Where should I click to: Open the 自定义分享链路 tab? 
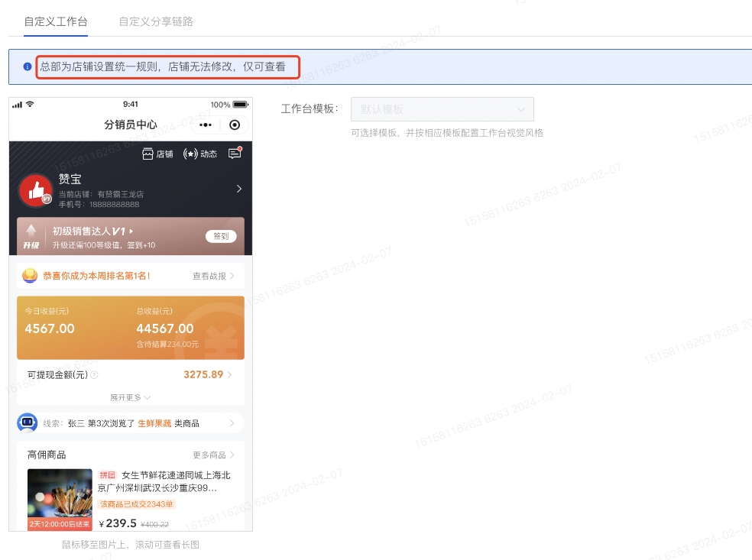click(x=156, y=21)
